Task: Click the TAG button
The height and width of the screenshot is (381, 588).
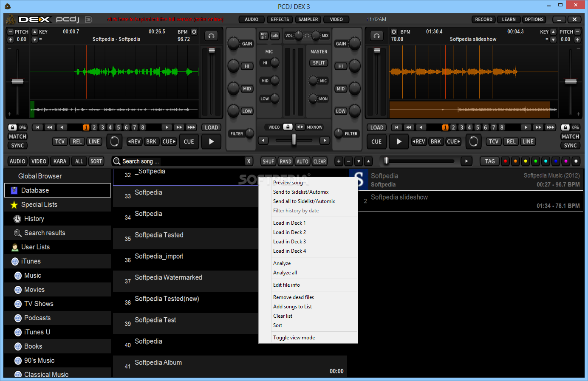Action: pos(490,161)
